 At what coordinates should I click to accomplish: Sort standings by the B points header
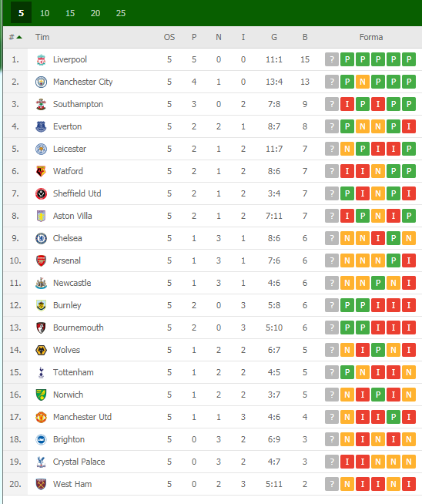[305, 37]
